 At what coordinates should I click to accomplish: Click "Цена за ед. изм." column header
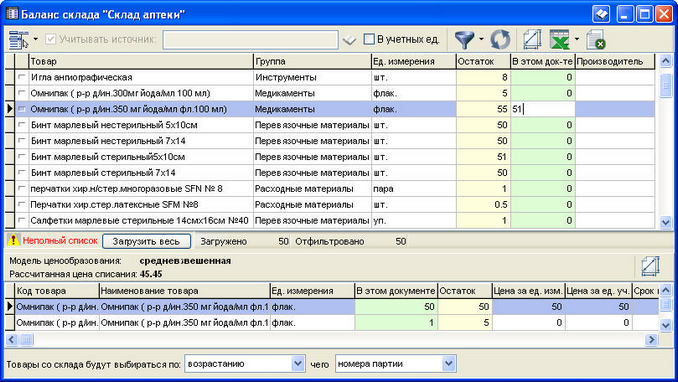[x=528, y=291]
